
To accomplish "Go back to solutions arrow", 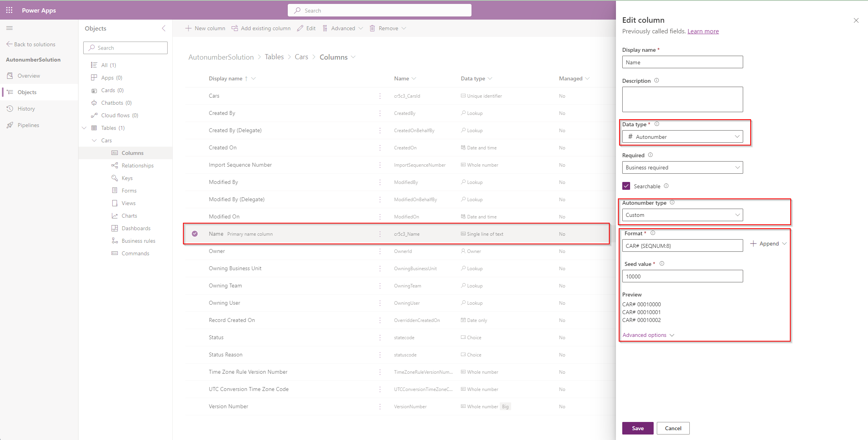I will coord(9,44).
